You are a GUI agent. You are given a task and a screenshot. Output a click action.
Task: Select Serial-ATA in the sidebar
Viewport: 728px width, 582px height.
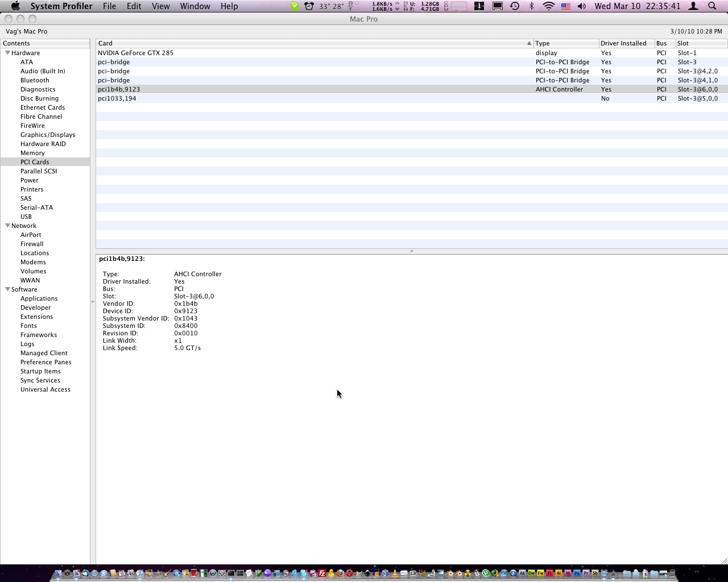point(36,207)
